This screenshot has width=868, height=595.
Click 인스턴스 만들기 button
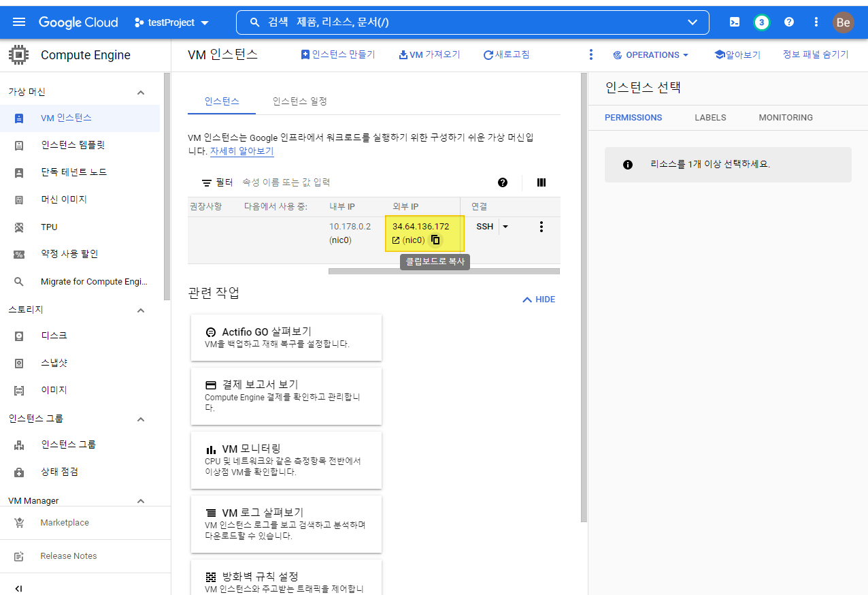pyautogui.click(x=338, y=54)
